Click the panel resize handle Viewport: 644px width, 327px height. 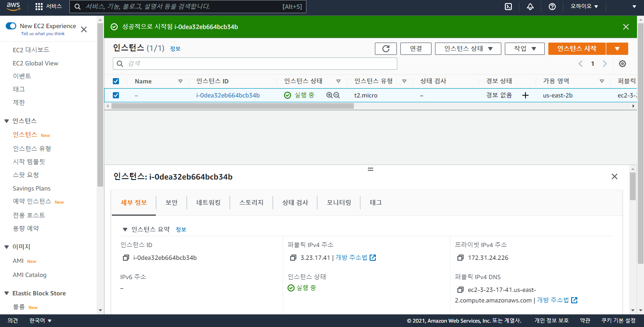pyautogui.click(x=370, y=169)
